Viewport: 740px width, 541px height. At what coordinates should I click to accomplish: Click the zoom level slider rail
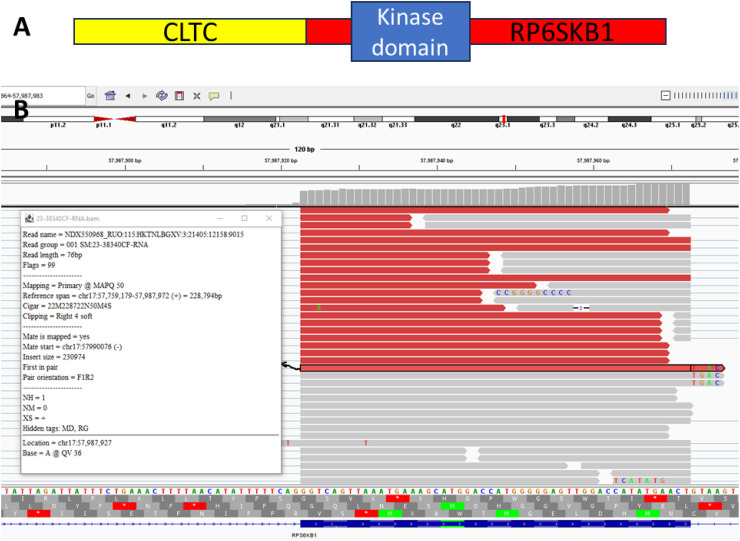point(706,96)
